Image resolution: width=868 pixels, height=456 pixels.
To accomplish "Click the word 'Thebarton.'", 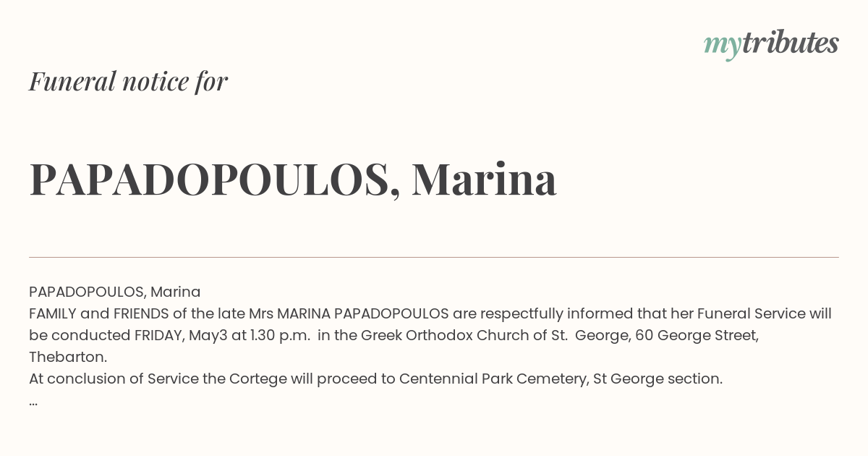I will (x=68, y=357).
